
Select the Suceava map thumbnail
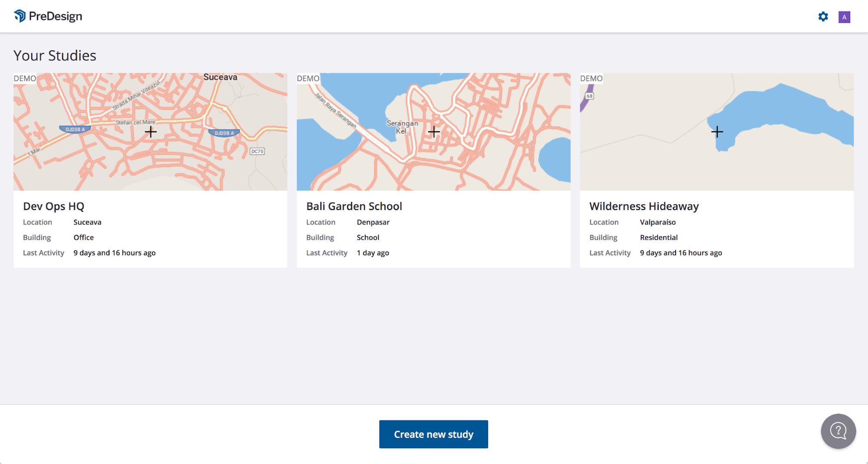(150, 132)
